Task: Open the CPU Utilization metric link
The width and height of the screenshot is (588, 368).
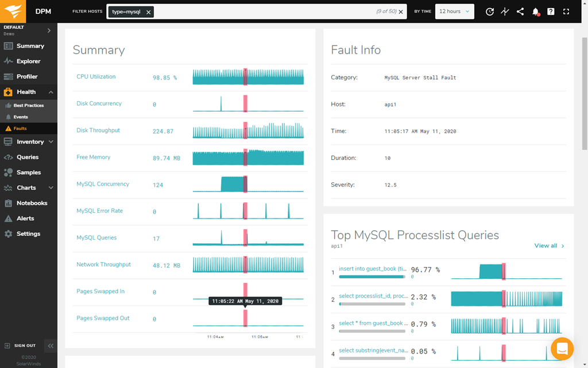Action: (x=96, y=76)
